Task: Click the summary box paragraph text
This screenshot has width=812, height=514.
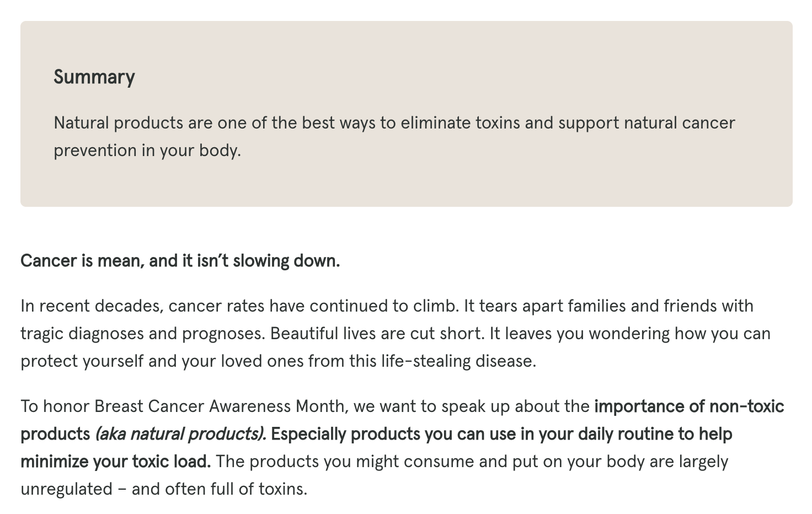Action: [394, 136]
